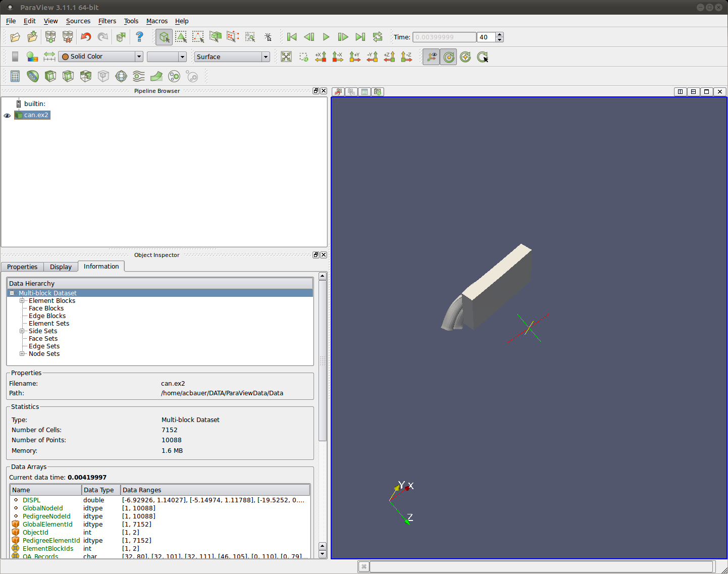Split the render view horizontally
This screenshot has width=728, height=574.
pos(680,91)
